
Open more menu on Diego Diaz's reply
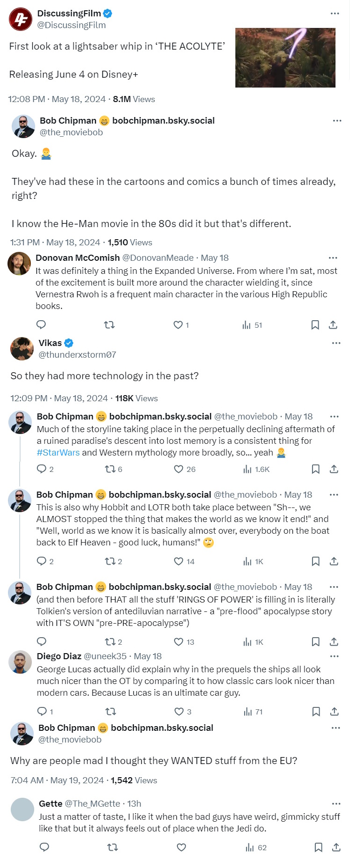pyautogui.click(x=334, y=656)
